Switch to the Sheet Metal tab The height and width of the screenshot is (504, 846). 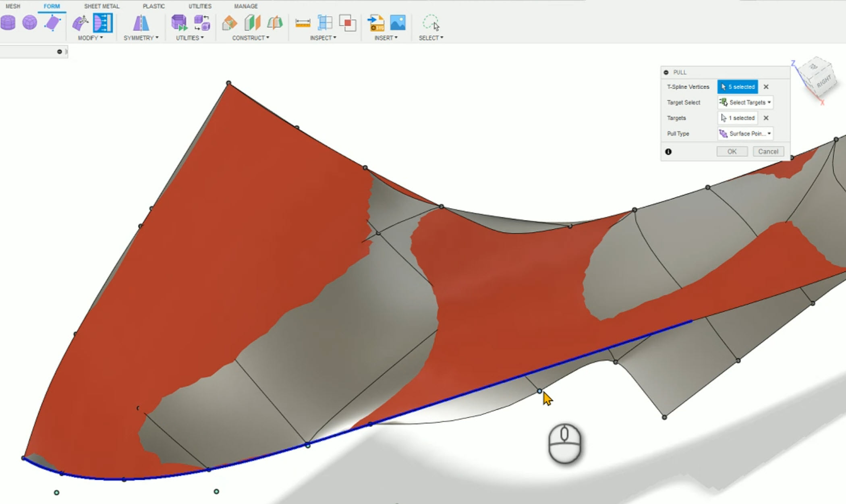(102, 6)
